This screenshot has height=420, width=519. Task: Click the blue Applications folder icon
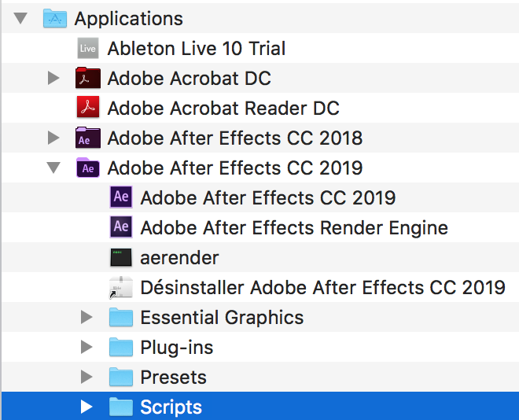pyautogui.click(x=55, y=18)
